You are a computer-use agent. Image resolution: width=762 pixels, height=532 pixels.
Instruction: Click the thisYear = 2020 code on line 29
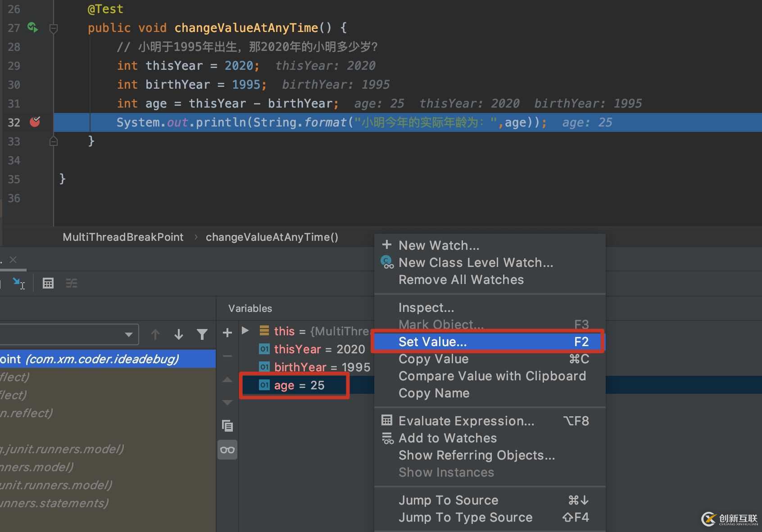click(188, 66)
